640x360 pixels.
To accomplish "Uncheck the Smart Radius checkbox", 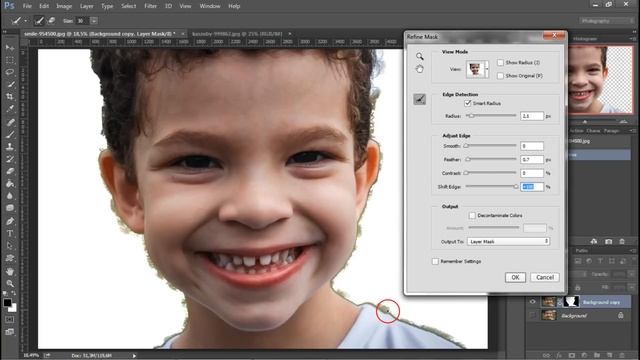I will pyautogui.click(x=468, y=103).
